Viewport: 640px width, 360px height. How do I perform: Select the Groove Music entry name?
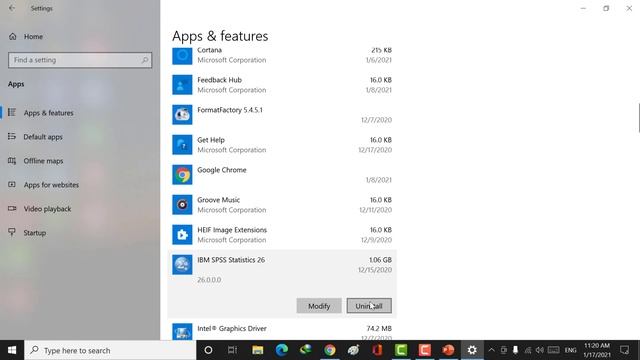pyautogui.click(x=218, y=200)
